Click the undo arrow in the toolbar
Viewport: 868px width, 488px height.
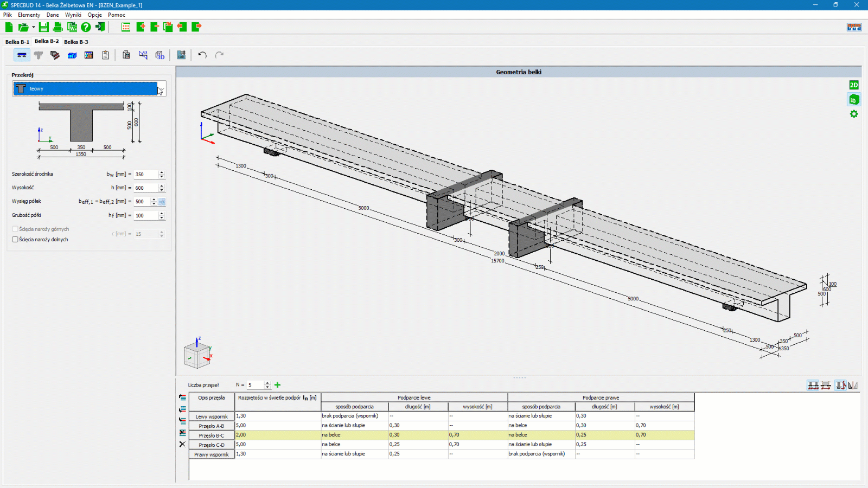[x=202, y=55]
